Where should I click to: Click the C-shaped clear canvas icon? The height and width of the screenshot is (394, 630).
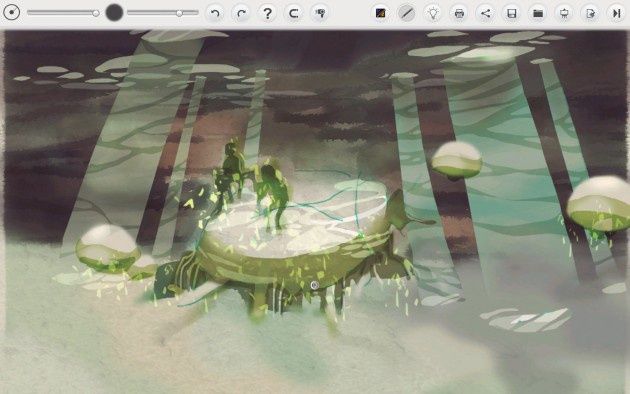tap(294, 13)
